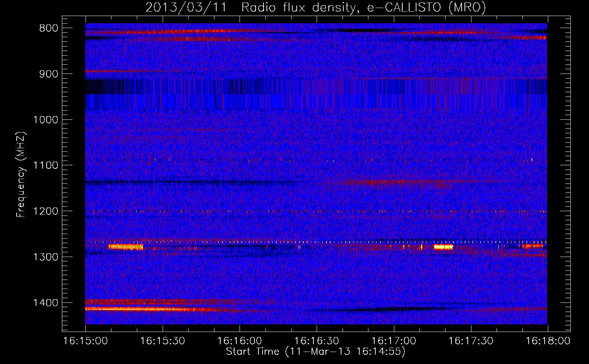The width and height of the screenshot is (589, 364).
Task: Click the '16:15:30' time tick label
Action: [162, 341]
